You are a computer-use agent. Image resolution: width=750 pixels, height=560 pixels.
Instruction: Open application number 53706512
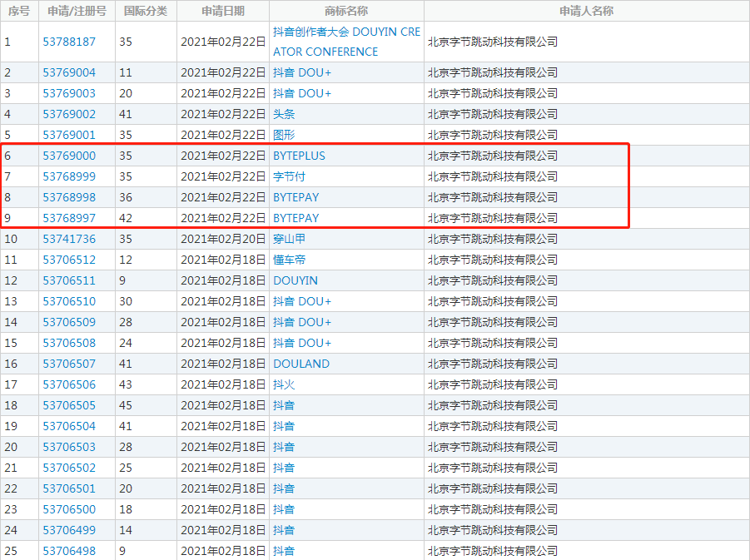tap(69, 260)
